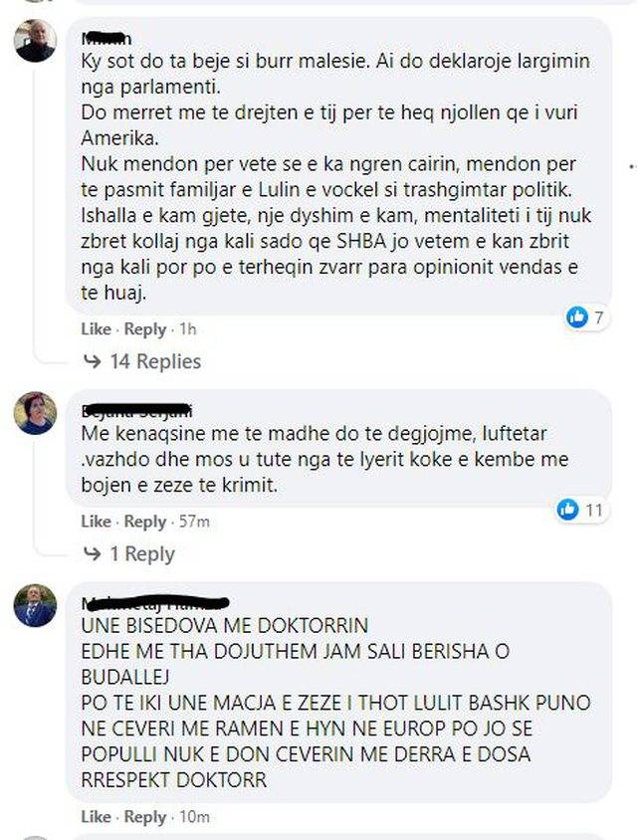
Task: Reply to the comment posted 10m ago
Action: click(x=145, y=817)
